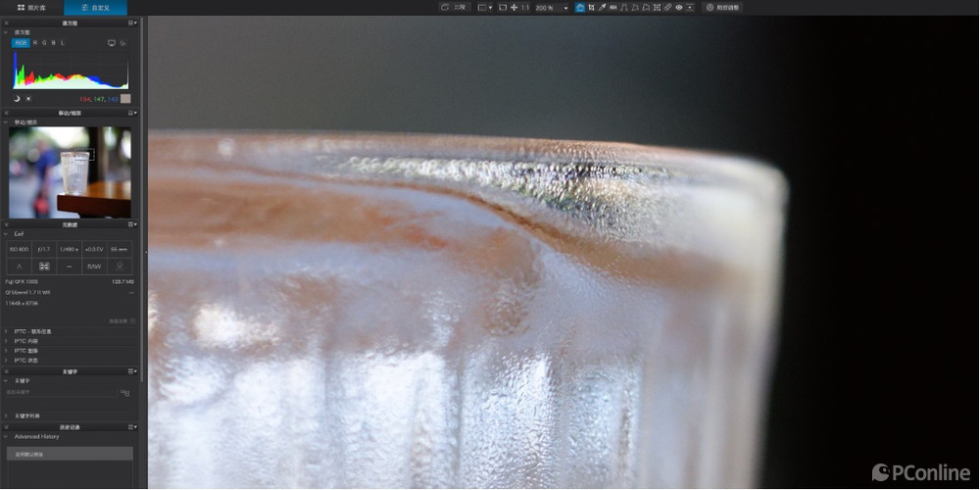The image size is (980, 490).
Task: Show the L luminance histogram
Action: (63, 42)
